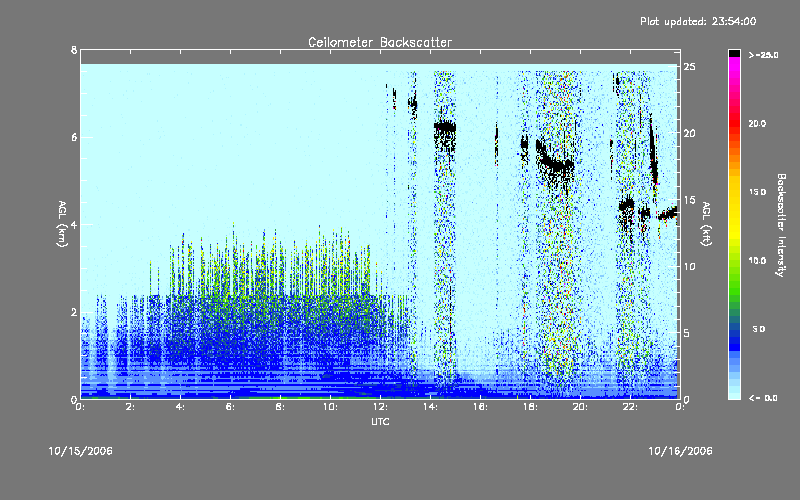The height and width of the screenshot is (500, 800).
Task: Select the "AGL (kft)" axis label
Action: (x=706, y=224)
